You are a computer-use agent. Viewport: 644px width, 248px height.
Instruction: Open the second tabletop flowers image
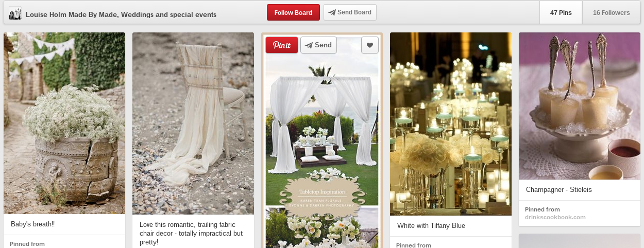pos(322,228)
